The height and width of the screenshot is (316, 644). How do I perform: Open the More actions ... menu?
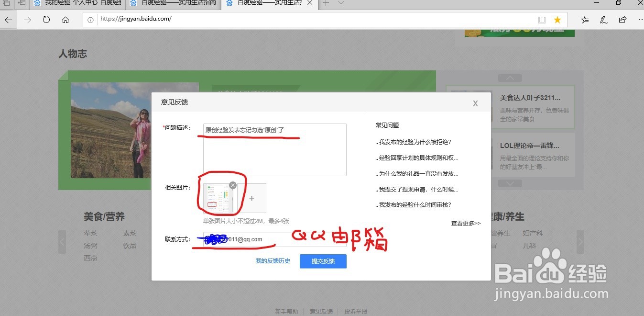640,20
